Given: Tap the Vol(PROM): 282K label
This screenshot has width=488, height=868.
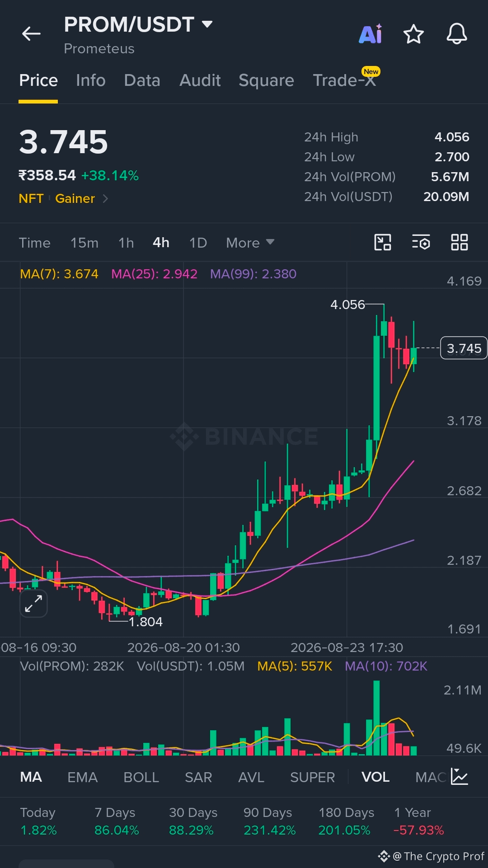Looking at the screenshot, I should pyautogui.click(x=72, y=666).
